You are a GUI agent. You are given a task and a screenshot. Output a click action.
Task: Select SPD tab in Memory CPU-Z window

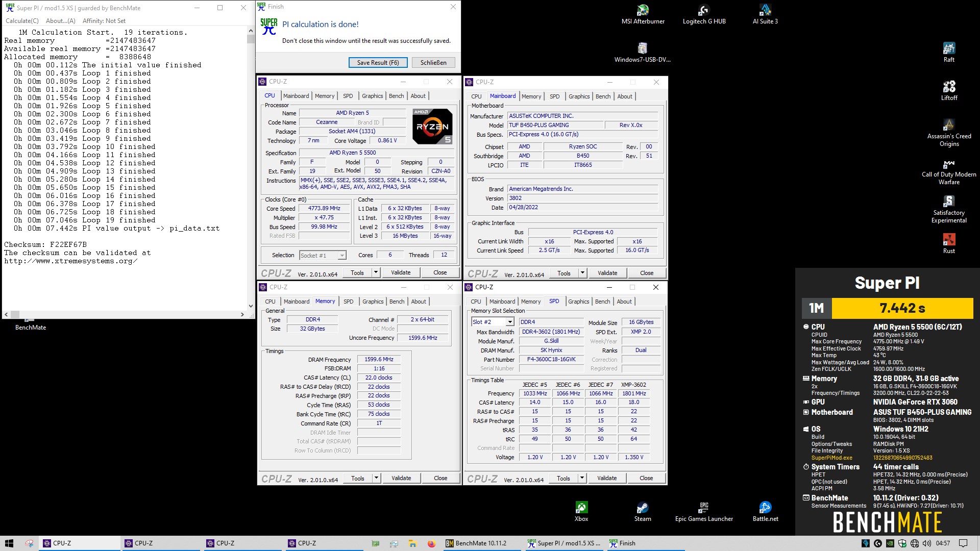[348, 302]
